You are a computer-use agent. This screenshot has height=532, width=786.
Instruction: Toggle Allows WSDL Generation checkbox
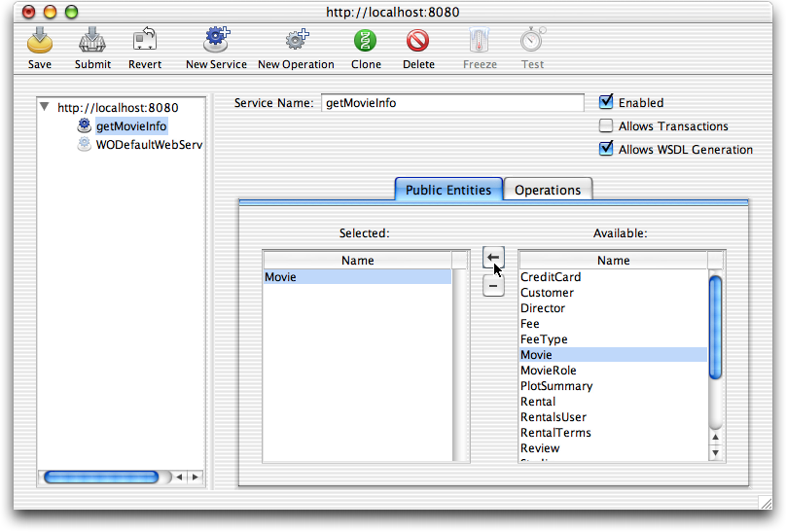pos(606,148)
